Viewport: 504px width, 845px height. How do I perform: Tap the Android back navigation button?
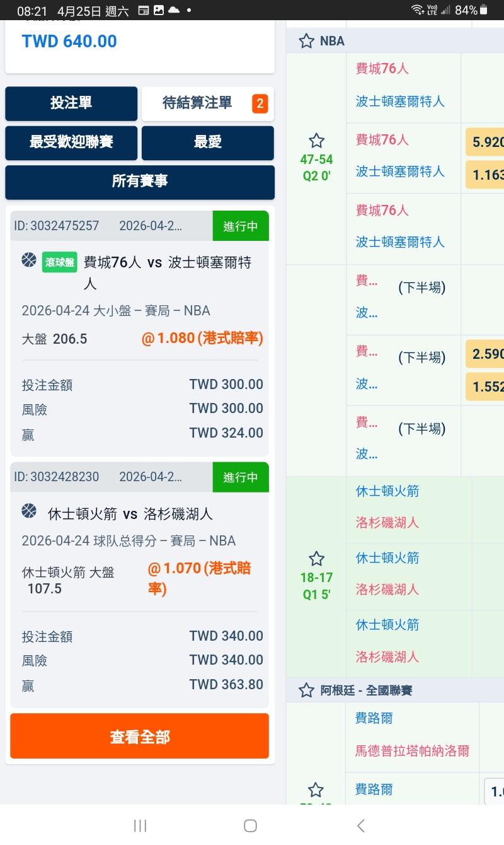360,825
